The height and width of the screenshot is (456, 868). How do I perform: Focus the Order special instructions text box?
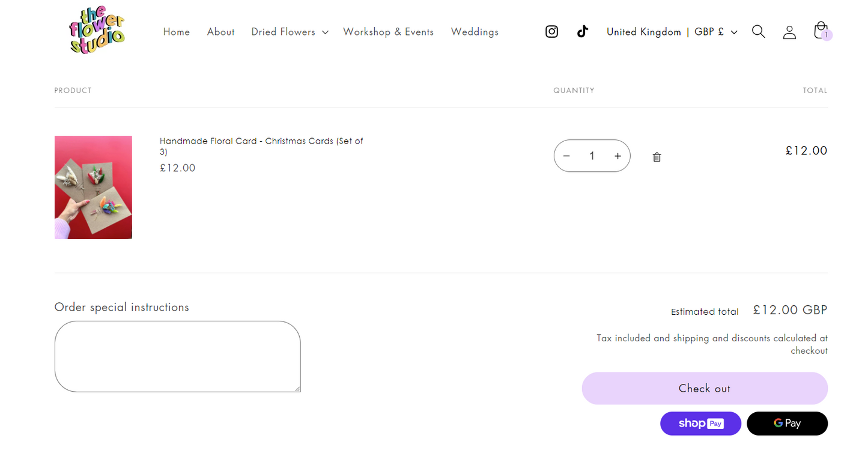(177, 356)
